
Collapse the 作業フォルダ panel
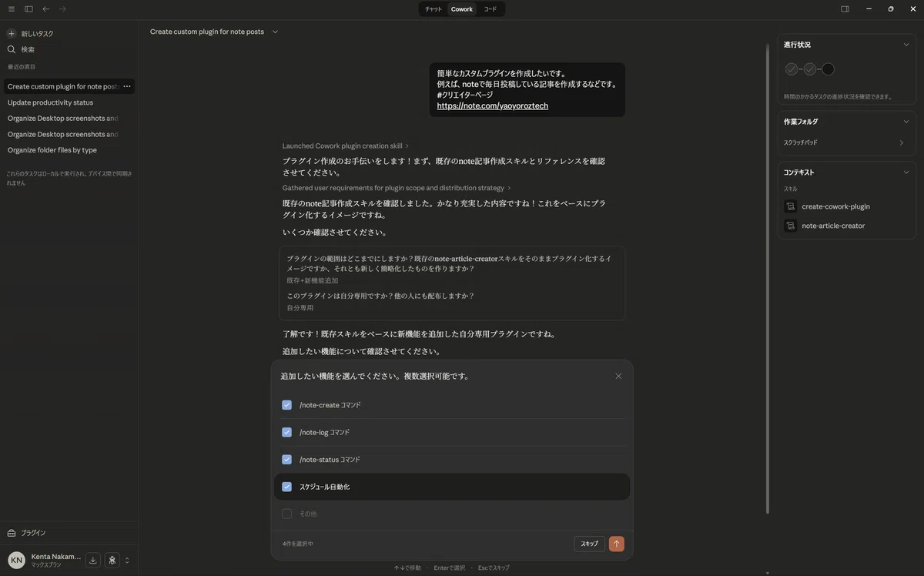coord(906,122)
